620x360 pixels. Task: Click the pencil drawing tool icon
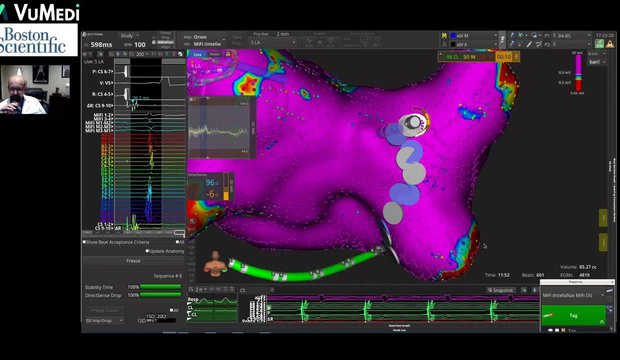pyautogui.click(x=529, y=44)
